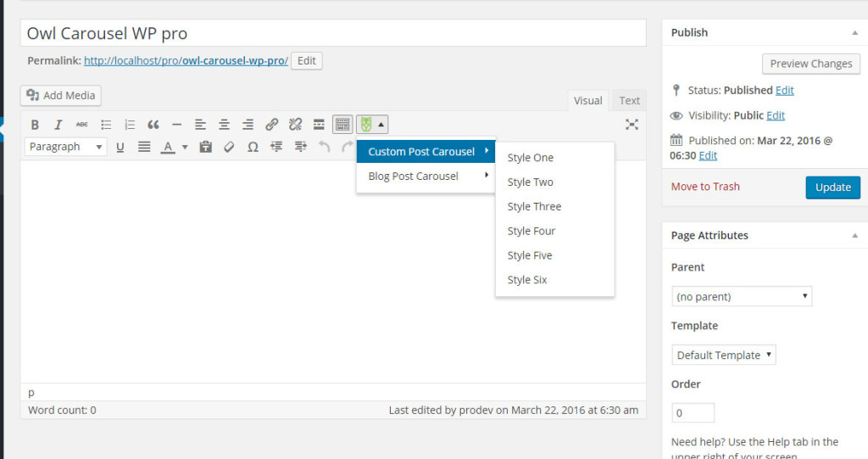Viewport: 868px width, 459px height.
Task: Apply strikethrough formatting
Action: pos(82,125)
